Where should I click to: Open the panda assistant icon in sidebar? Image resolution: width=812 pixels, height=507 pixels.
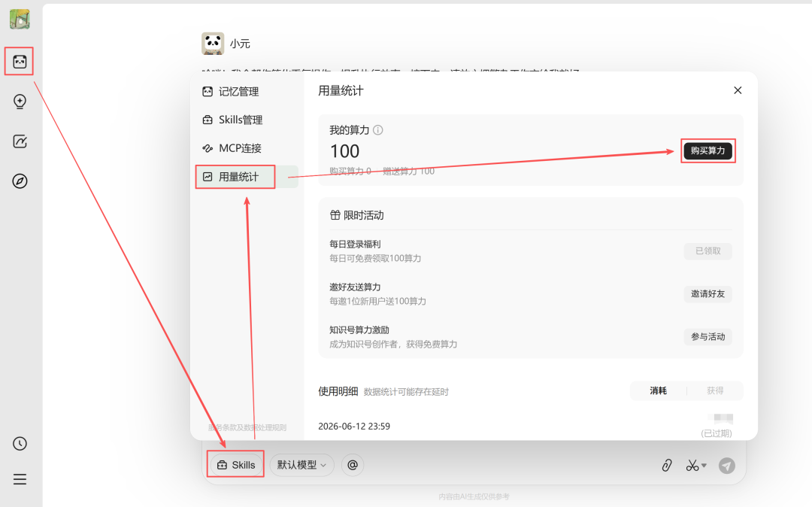tap(20, 62)
